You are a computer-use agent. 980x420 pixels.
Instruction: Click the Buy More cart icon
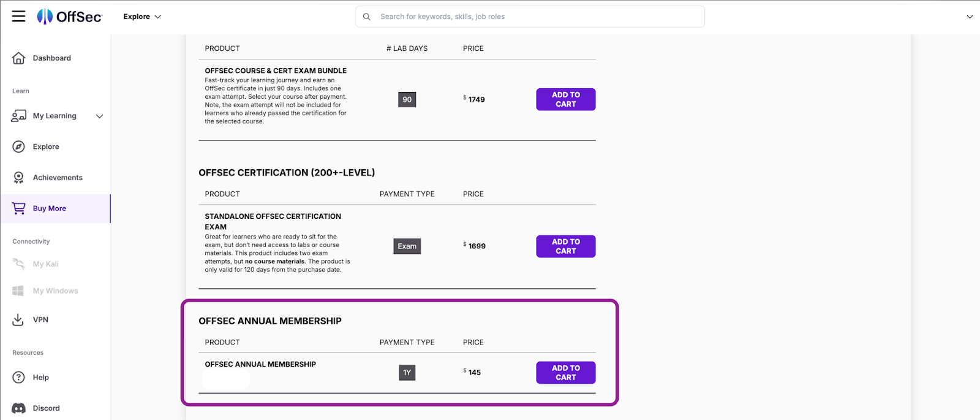(x=18, y=208)
